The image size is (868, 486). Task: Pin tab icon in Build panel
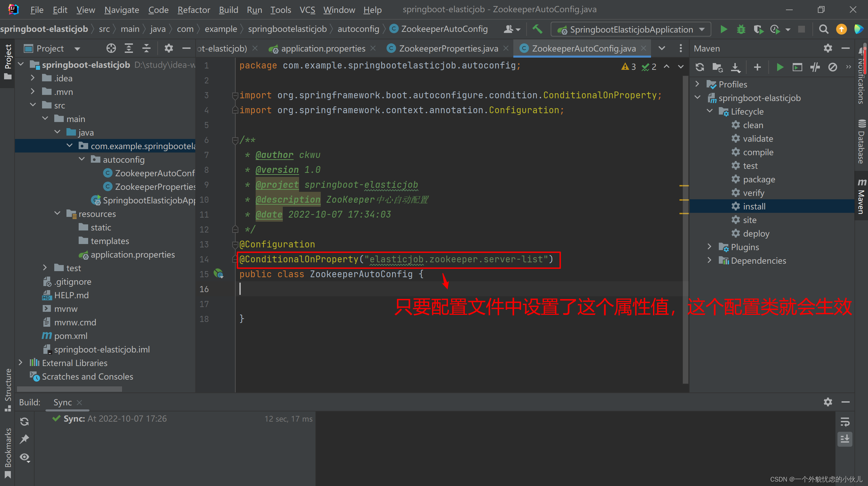24,439
